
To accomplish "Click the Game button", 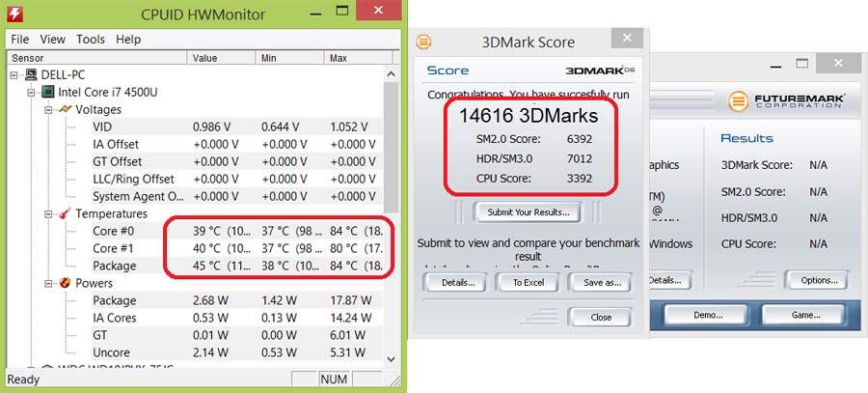I will 805,316.
